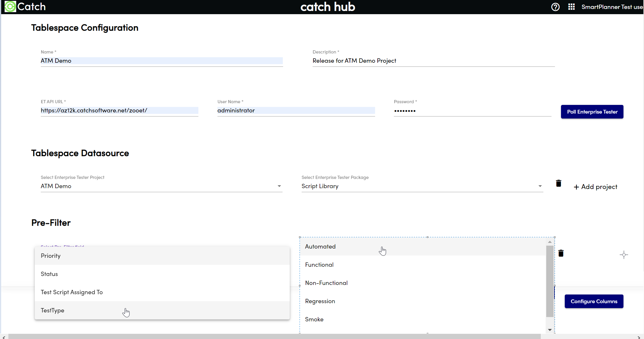The width and height of the screenshot is (644, 339).
Task: Pick the Status pre-filter option
Action: coord(49,274)
